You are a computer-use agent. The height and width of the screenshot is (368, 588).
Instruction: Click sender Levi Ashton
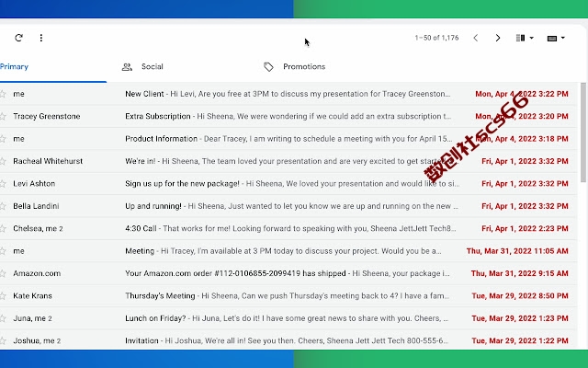coord(34,184)
